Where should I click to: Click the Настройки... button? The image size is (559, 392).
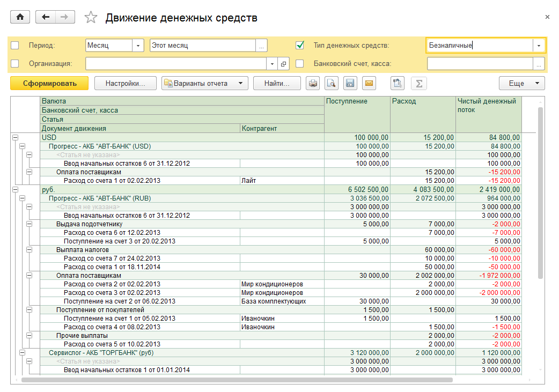tap(126, 83)
